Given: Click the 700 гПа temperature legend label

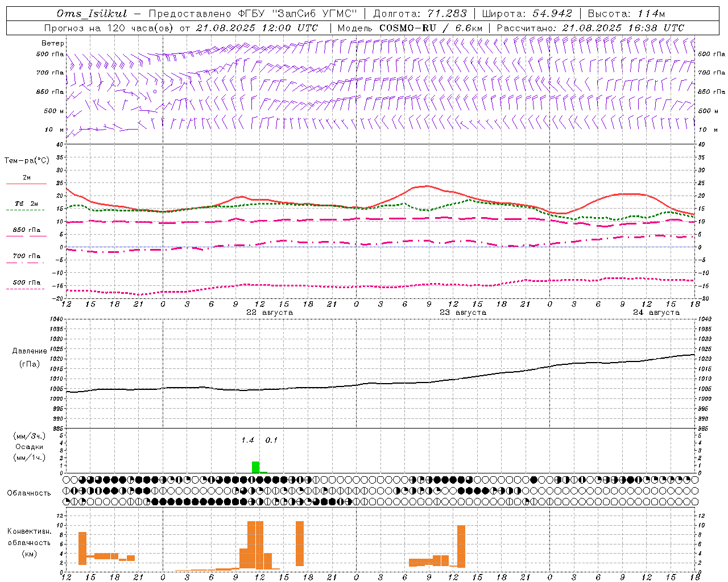Looking at the screenshot, I should (27, 256).
